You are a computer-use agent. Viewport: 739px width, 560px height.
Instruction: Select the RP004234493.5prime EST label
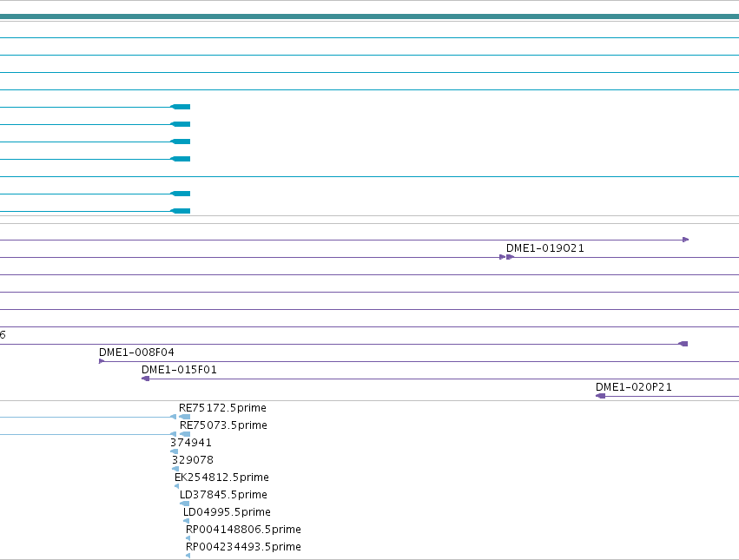click(x=243, y=547)
